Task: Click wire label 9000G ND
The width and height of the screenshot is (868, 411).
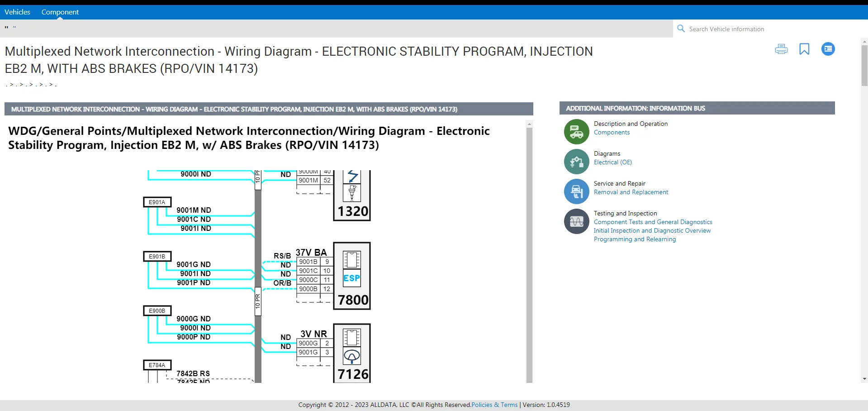Action: (x=194, y=319)
